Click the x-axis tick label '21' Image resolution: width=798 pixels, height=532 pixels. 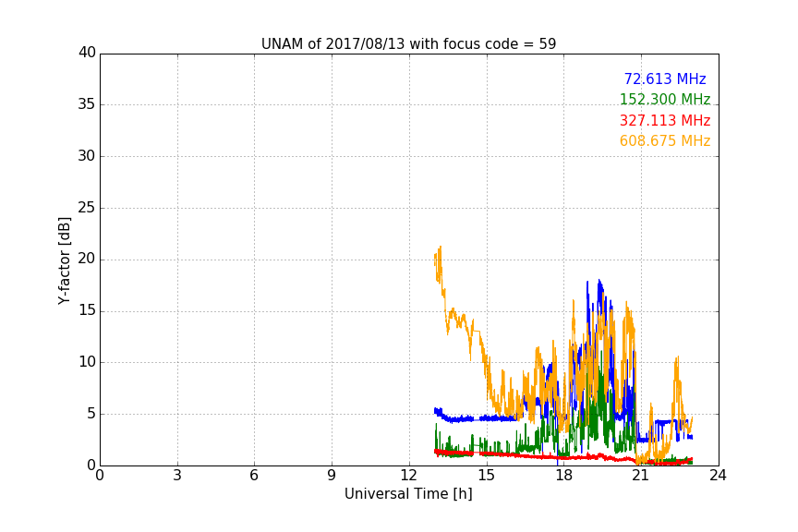[641, 476]
